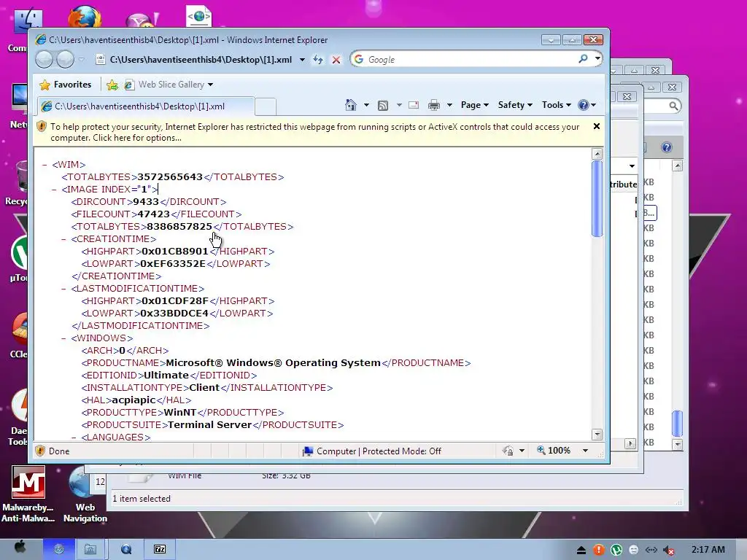This screenshot has width=747, height=560.
Task: Open address bar history dropdown
Action: click(302, 60)
